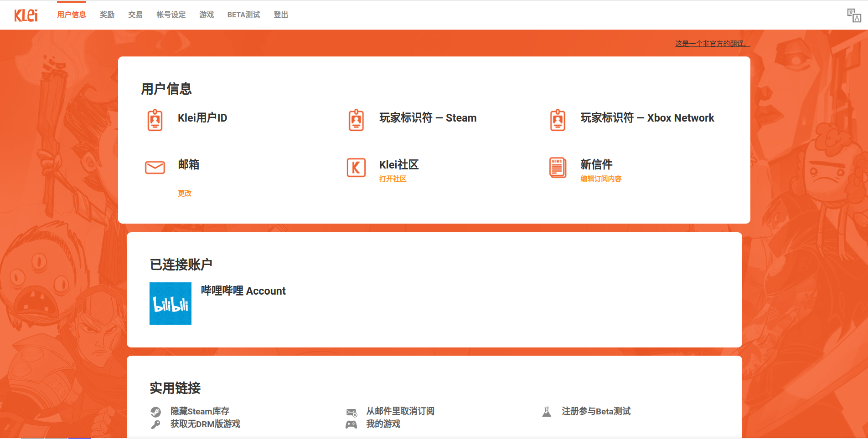Click the key icon for 获取无DRM版游戏
Image resolution: width=868 pixels, height=439 pixels.
pos(156,424)
